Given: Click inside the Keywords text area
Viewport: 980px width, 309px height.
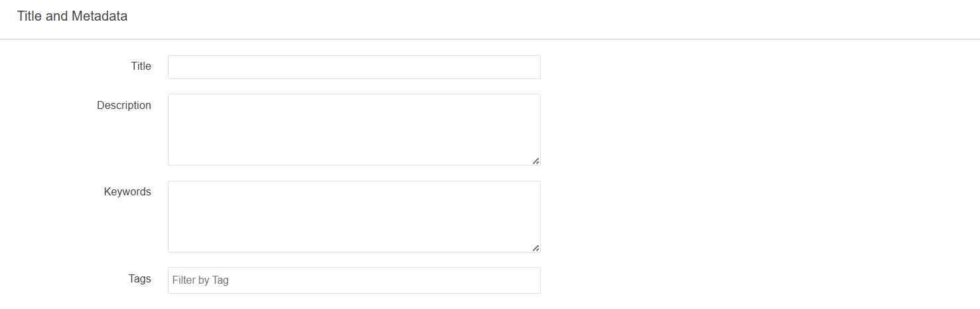Looking at the screenshot, I should [x=354, y=216].
